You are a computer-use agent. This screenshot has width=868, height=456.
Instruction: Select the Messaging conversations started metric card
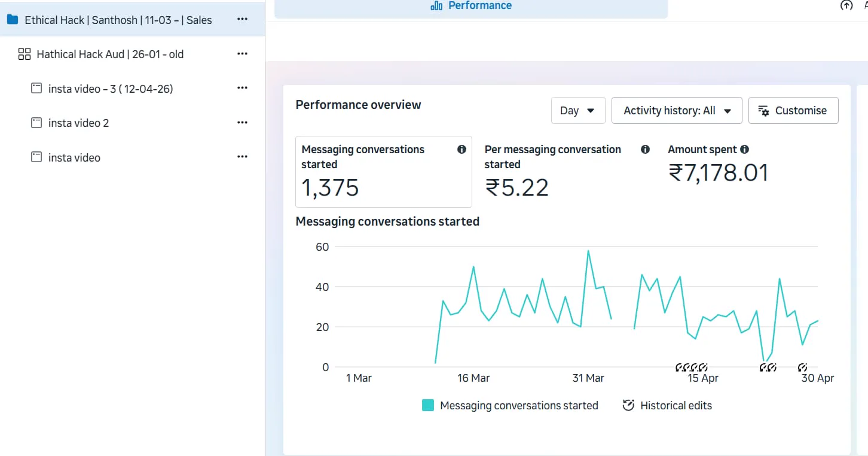[x=384, y=172]
